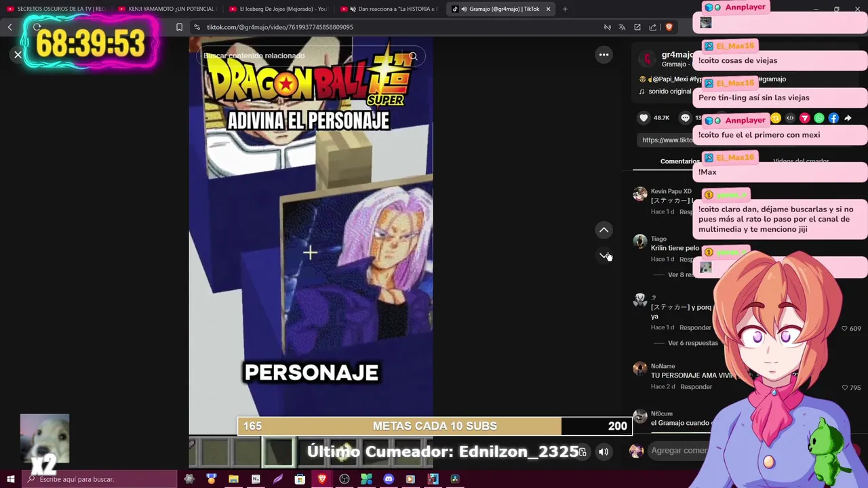Share the video to Facebook

click(833, 118)
